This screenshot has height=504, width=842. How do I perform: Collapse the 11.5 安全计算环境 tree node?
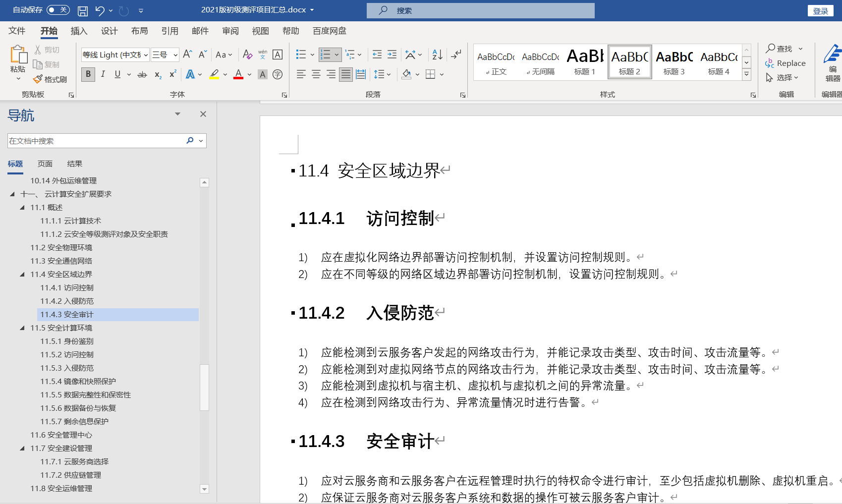tap(22, 328)
